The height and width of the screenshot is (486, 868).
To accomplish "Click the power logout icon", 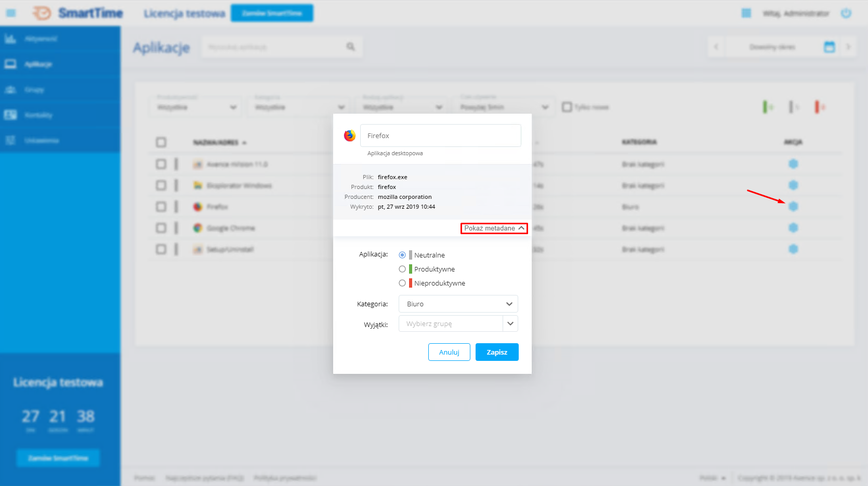I will click(846, 13).
